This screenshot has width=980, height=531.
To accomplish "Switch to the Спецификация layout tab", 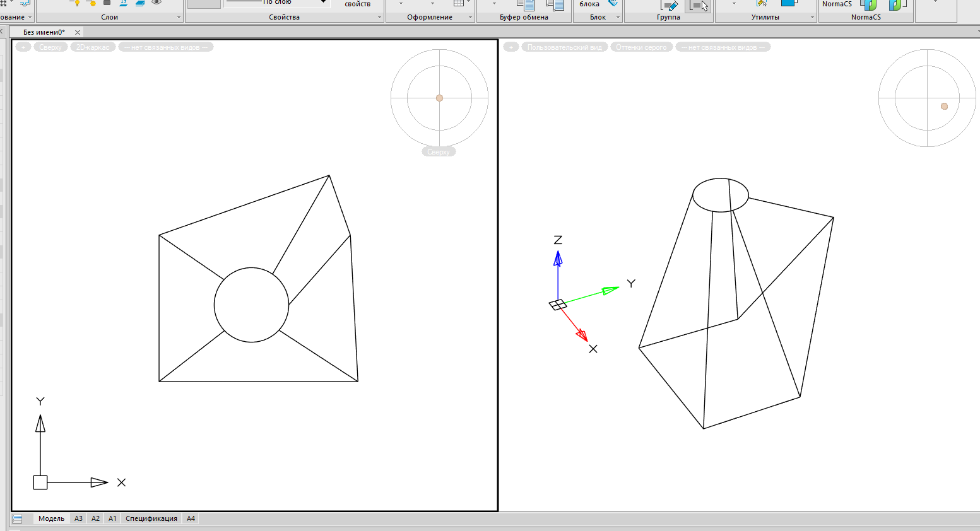I will [151, 518].
